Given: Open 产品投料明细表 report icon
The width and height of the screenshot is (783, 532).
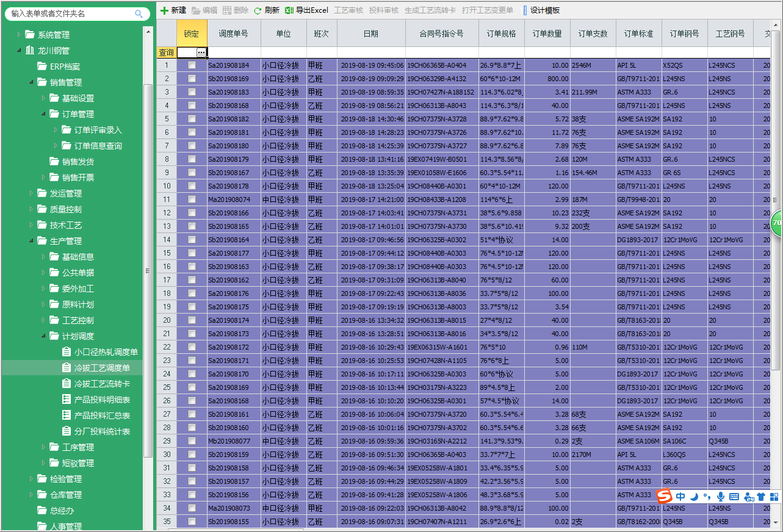Looking at the screenshot, I should (67, 400).
